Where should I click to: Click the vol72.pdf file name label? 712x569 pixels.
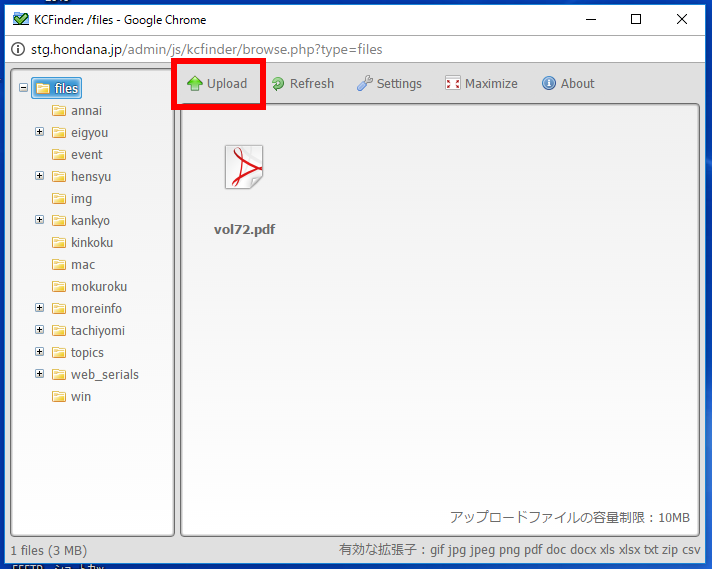tap(244, 230)
